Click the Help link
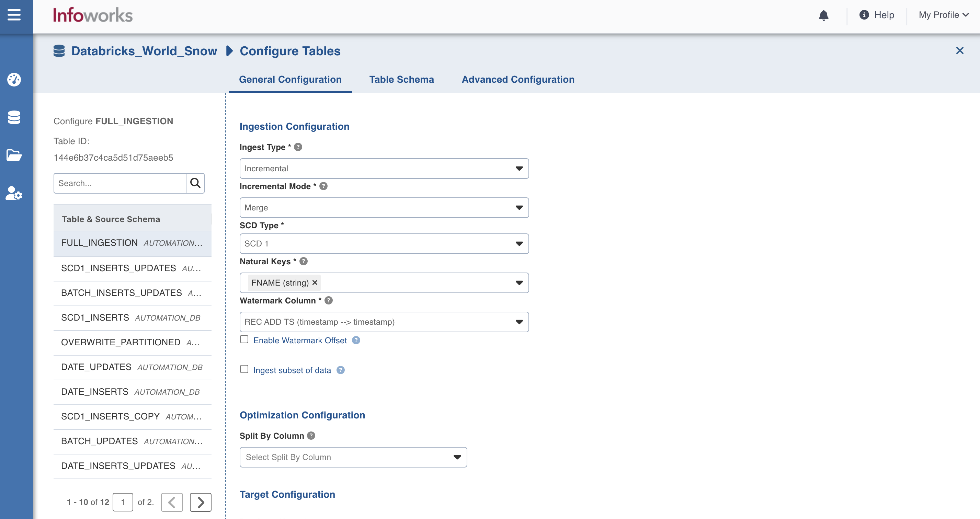980x519 pixels. 884,15
